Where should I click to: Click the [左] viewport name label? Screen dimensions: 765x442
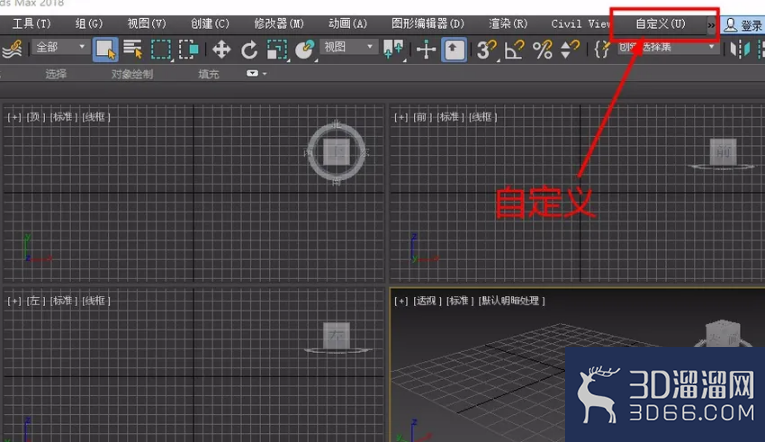36,301
